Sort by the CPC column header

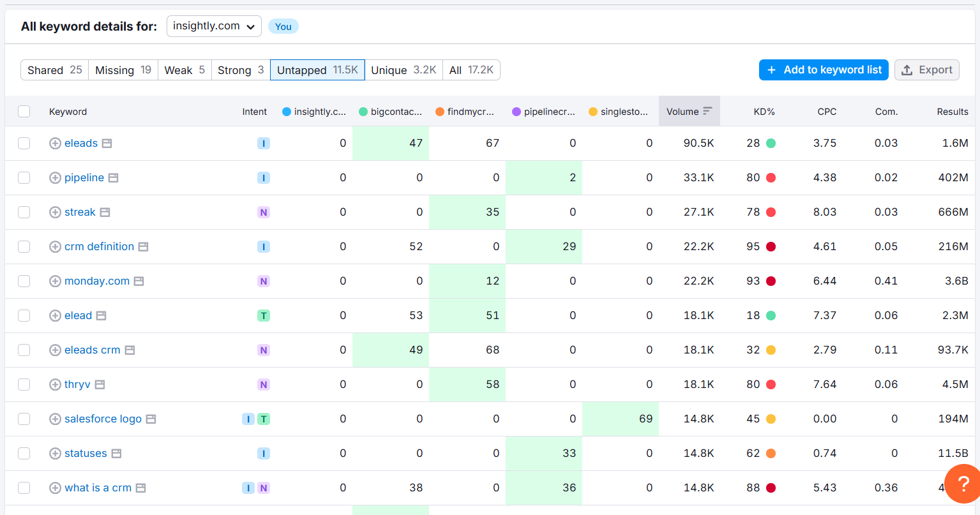[x=827, y=112]
